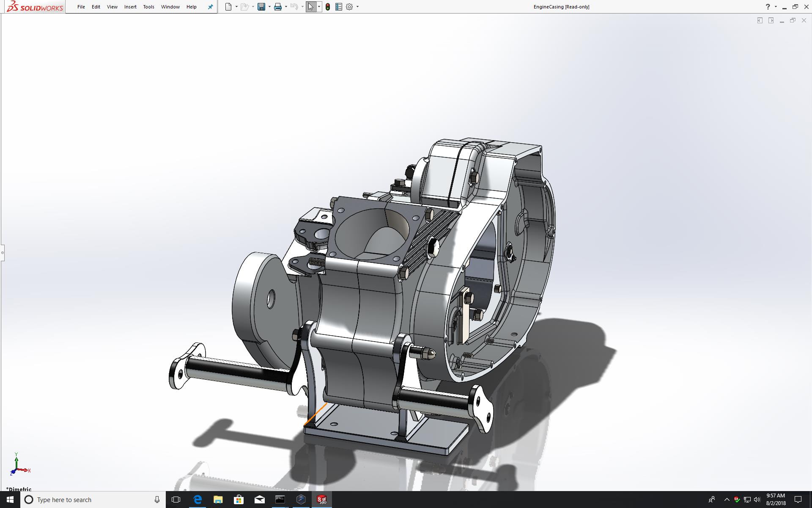Viewport: 812px width, 508px height.
Task: Open the Tools menu
Action: [148, 7]
